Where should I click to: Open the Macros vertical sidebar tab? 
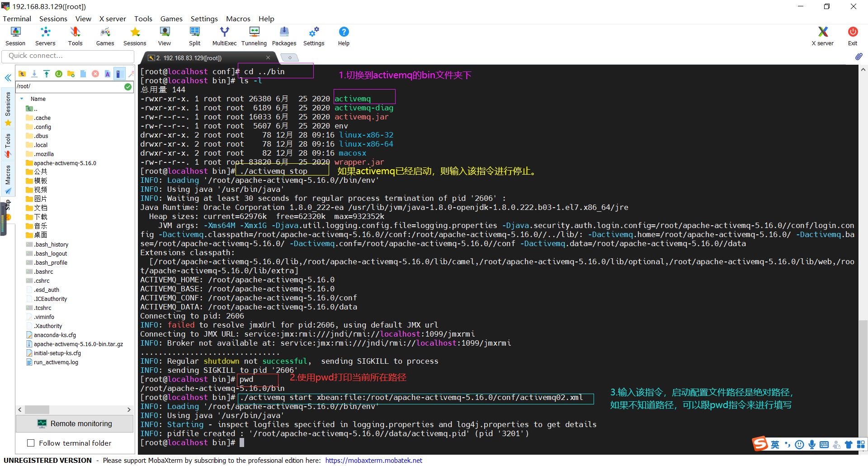coord(8,179)
